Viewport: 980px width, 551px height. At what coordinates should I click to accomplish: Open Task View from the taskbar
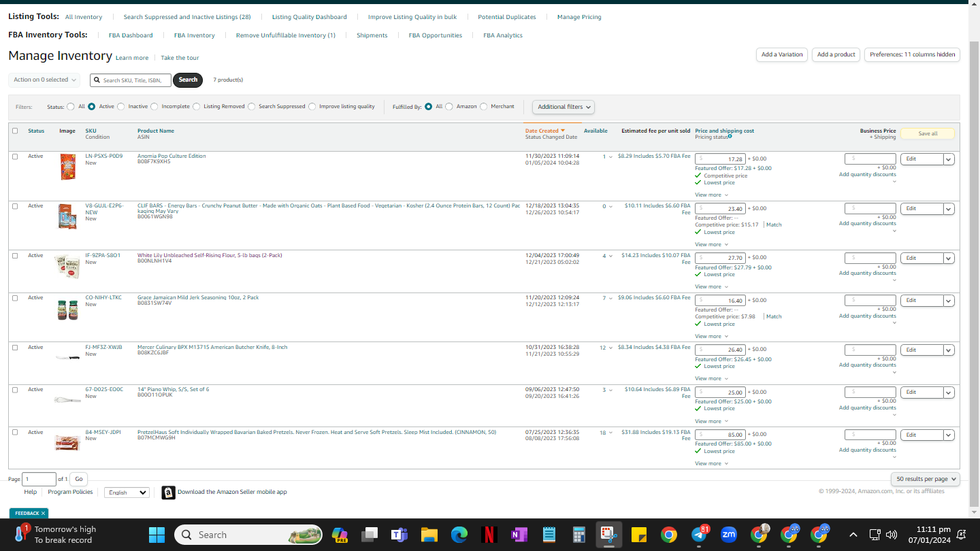(x=369, y=535)
